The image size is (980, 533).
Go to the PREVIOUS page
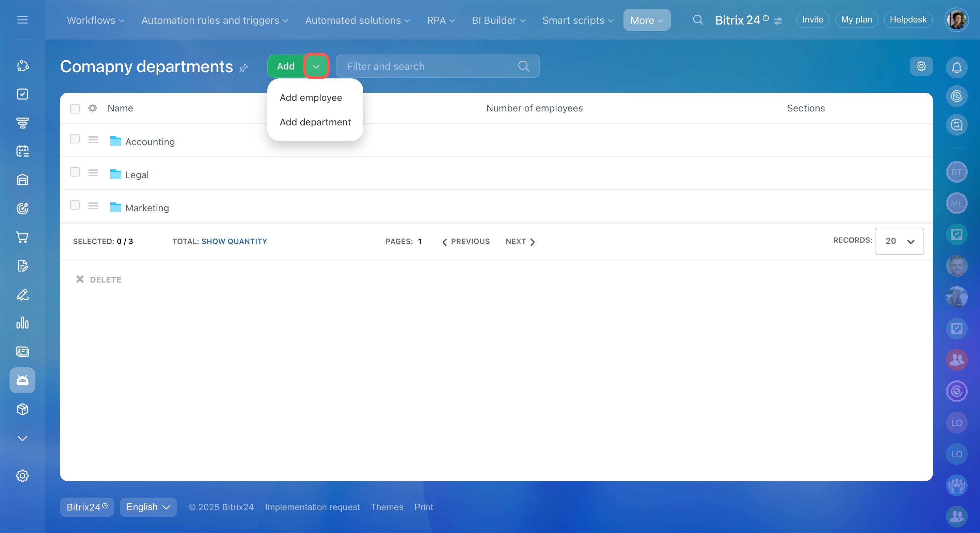(466, 241)
